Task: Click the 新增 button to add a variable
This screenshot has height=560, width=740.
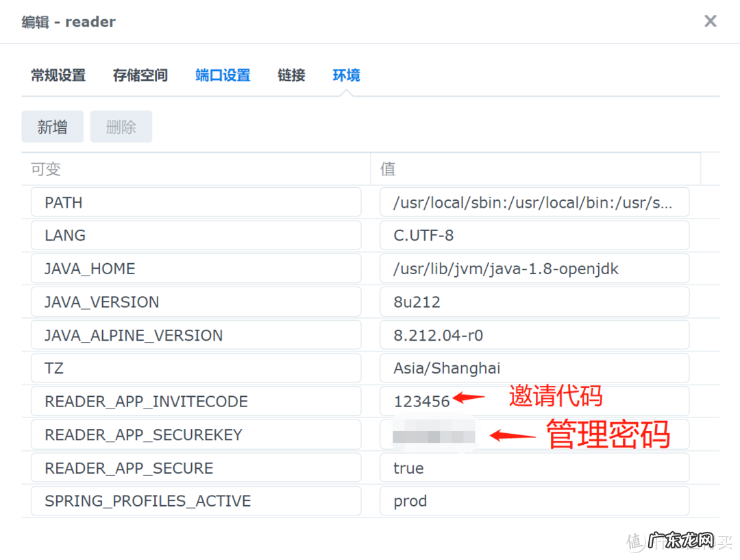Action: 52,126
